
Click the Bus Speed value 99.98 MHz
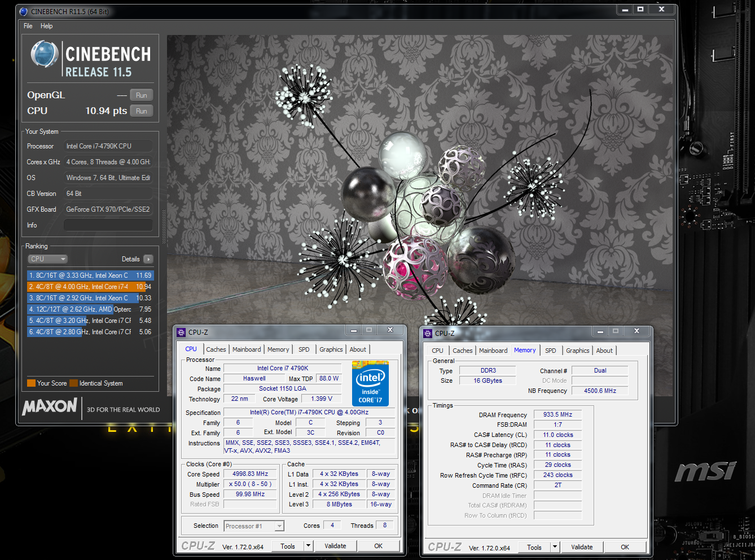(250, 495)
